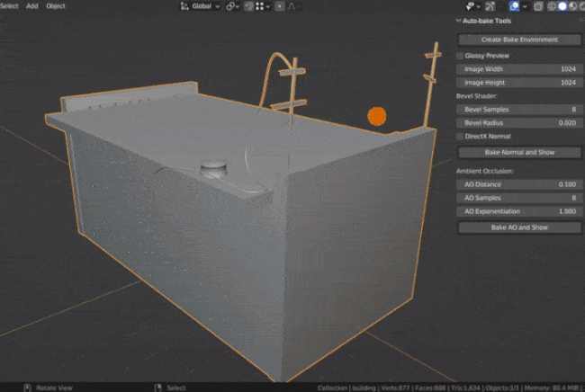The height and width of the screenshot is (392, 585).
Task: Click Bake Normal and Show button
Action: tap(519, 152)
